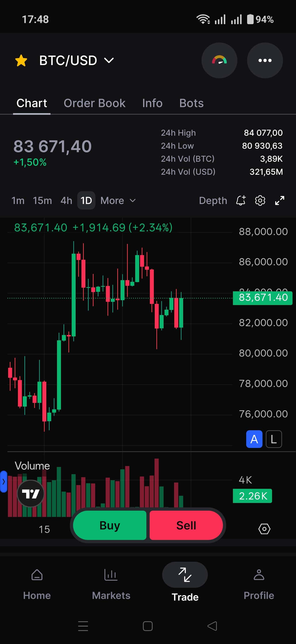Tap the 24h High value 84 077,00
Screen dimensions: 296x644
[x=263, y=133]
